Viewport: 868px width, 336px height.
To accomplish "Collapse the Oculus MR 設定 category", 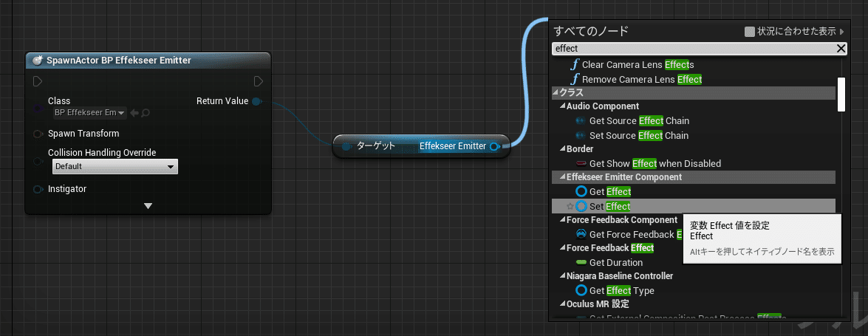I will (562, 304).
